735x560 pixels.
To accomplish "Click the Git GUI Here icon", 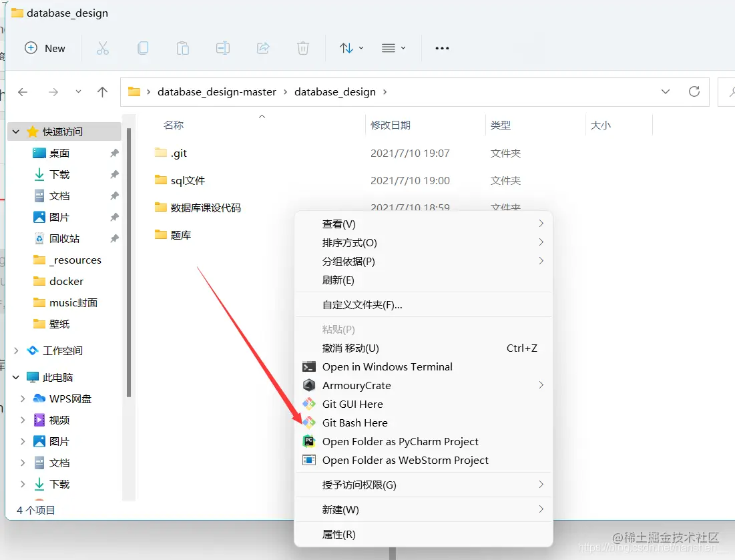I will tap(309, 404).
